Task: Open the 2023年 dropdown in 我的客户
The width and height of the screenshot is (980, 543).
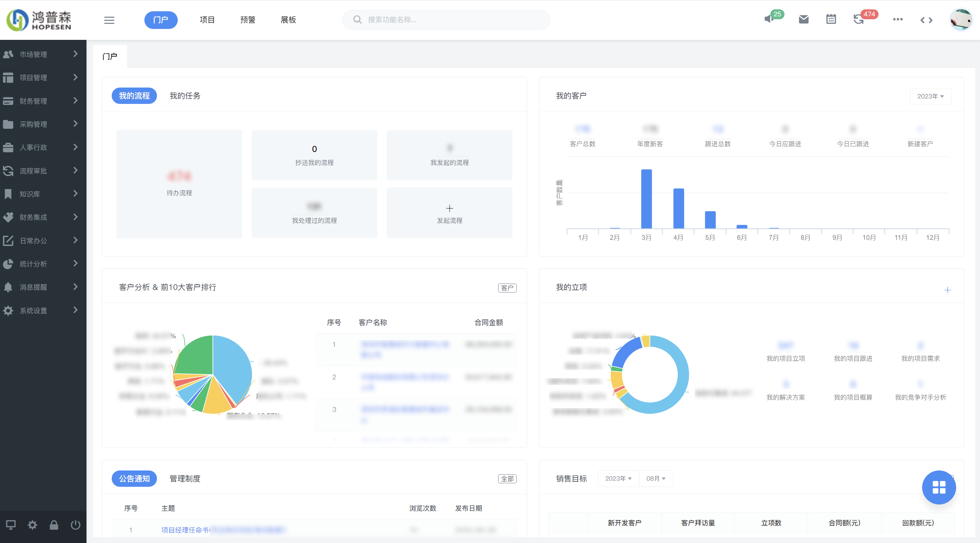Action: click(x=930, y=96)
